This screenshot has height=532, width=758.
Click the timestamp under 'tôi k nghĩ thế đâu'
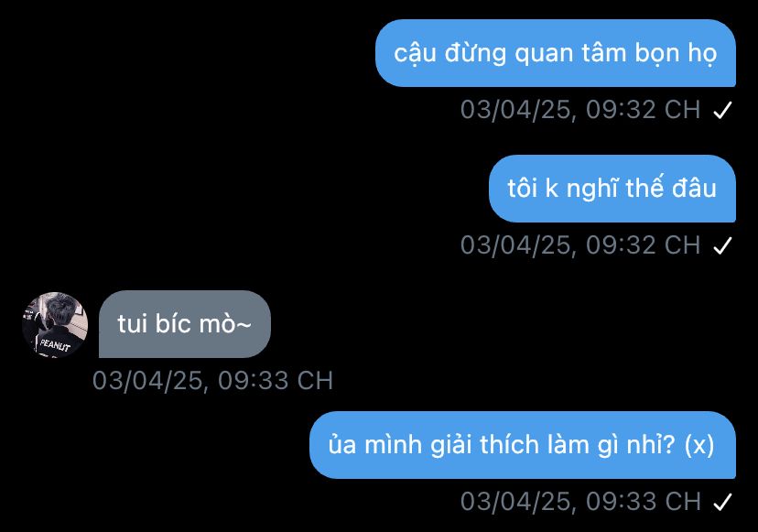pos(580,245)
